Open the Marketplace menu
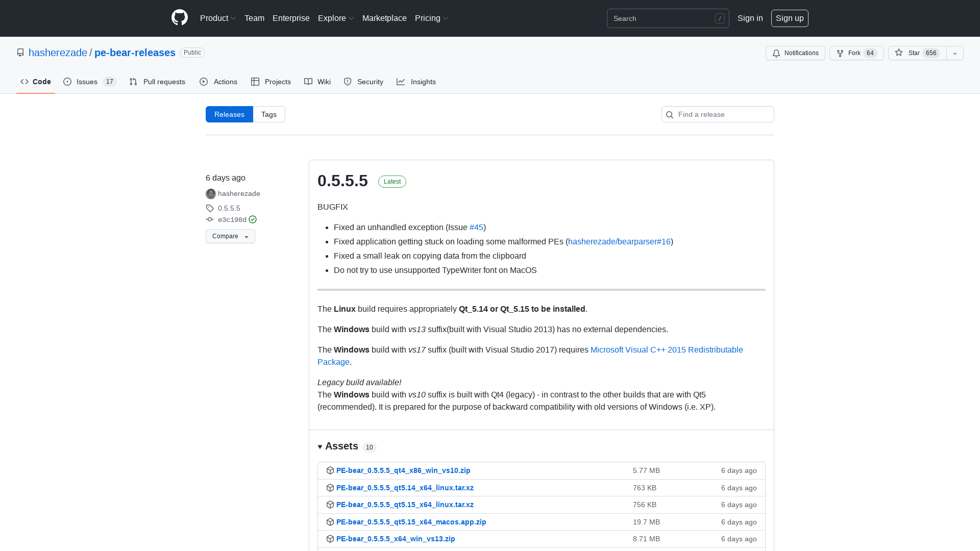This screenshot has width=980, height=551. pos(384,18)
